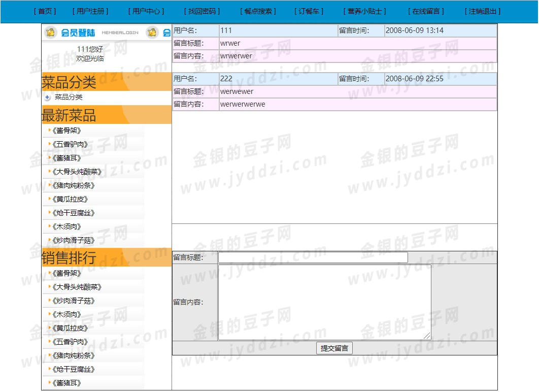
Task: Open 《猪肉炖粉条》 under 最新菜品
Action: point(73,186)
